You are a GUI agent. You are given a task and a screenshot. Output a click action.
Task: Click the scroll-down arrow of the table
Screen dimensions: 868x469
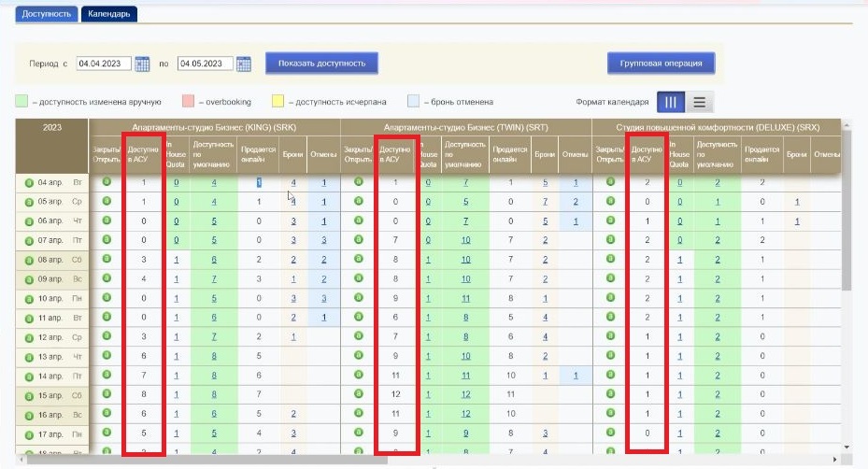(847, 447)
